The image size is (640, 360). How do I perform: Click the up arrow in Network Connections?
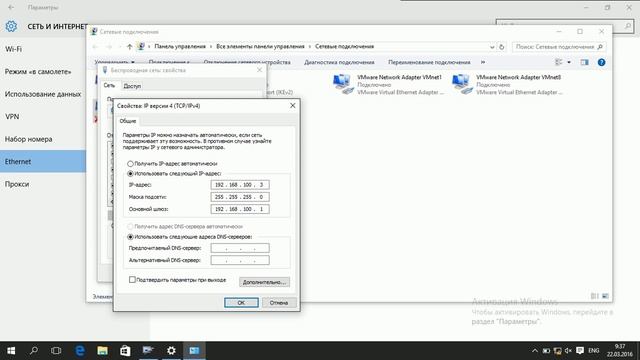coord(129,47)
